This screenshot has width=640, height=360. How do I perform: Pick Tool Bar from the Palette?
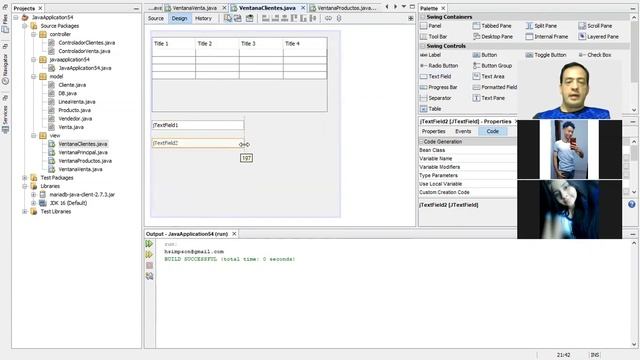433,36
